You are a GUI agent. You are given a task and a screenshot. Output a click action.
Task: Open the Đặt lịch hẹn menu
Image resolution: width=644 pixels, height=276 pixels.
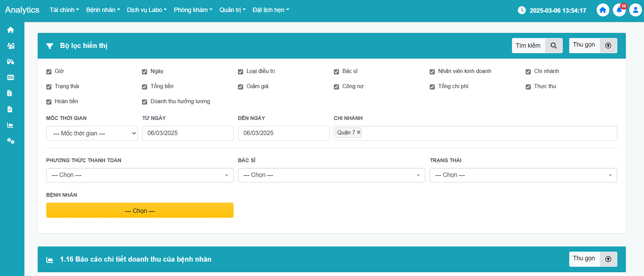click(x=271, y=10)
